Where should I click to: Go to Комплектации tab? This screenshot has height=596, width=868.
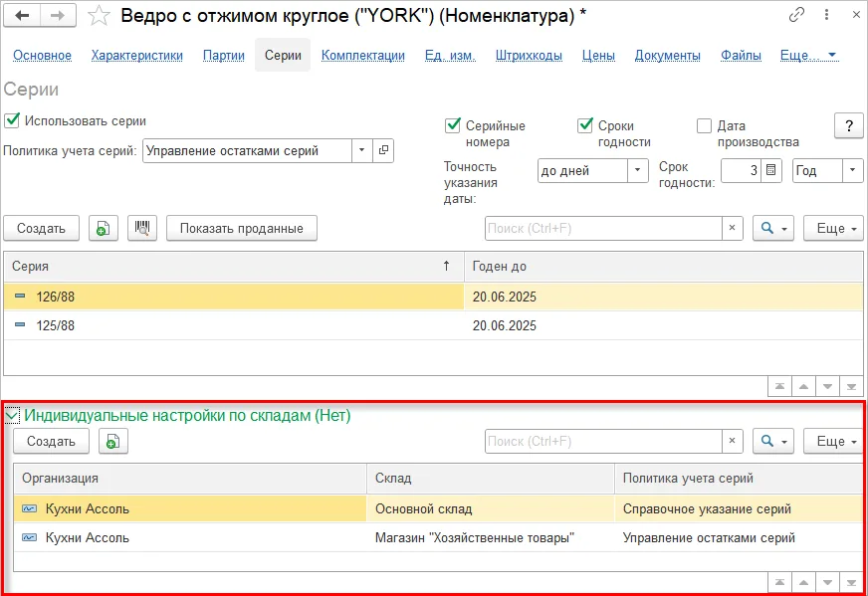pos(363,56)
